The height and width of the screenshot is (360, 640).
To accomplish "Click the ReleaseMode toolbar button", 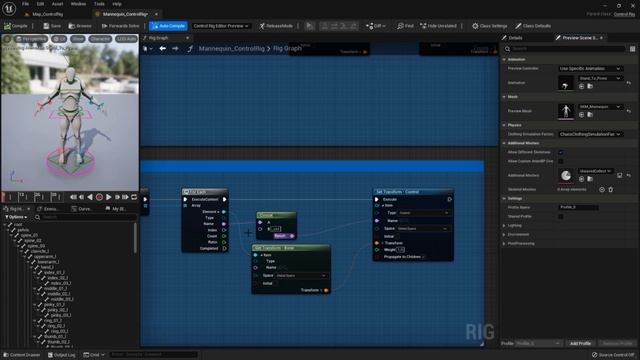I will (x=276, y=26).
